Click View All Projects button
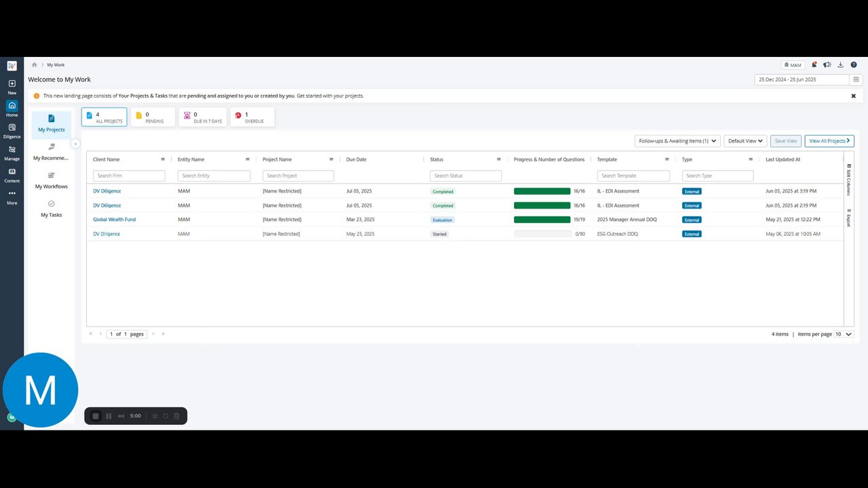868x488 pixels. tap(829, 141)
